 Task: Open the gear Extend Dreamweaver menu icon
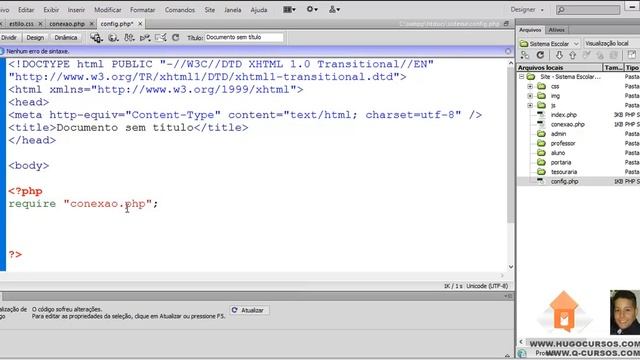(x=312, y=9)
